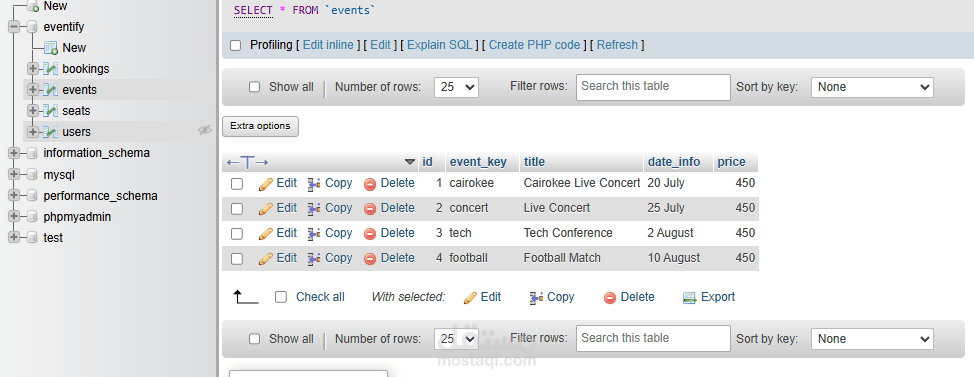This screenshot has height=377, width=974.
Task: Click the Copy icon beside With selected
Action: tap(537, 298)
